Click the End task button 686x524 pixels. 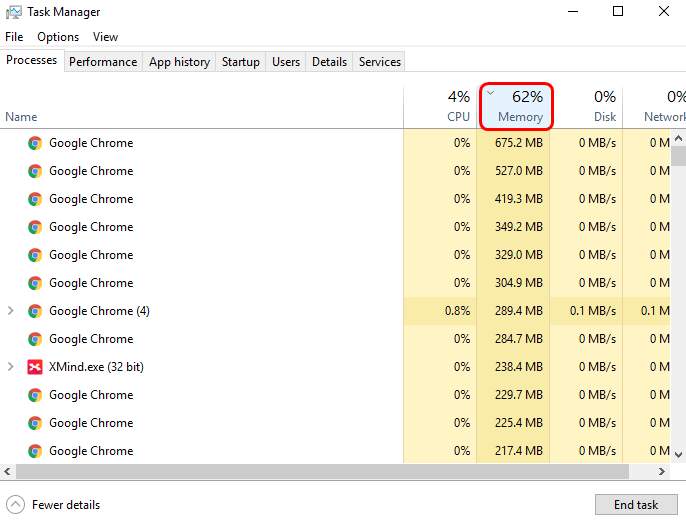636,505
